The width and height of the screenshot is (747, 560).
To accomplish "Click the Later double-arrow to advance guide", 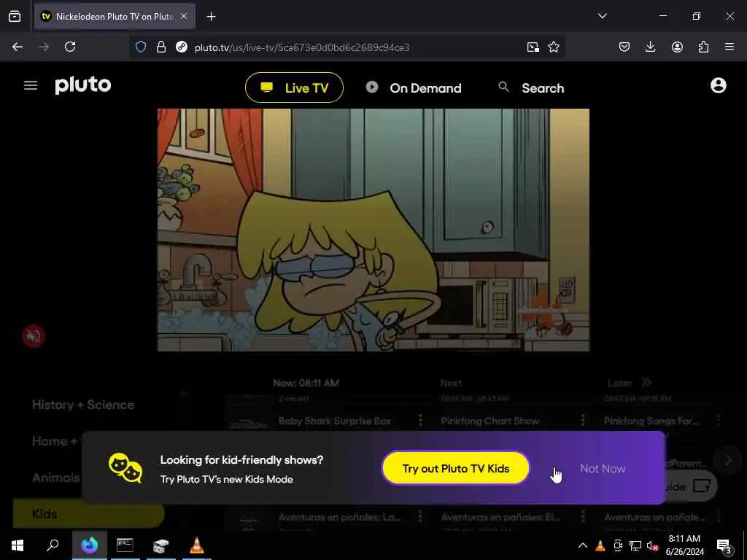I will click(x=646, y=383).
